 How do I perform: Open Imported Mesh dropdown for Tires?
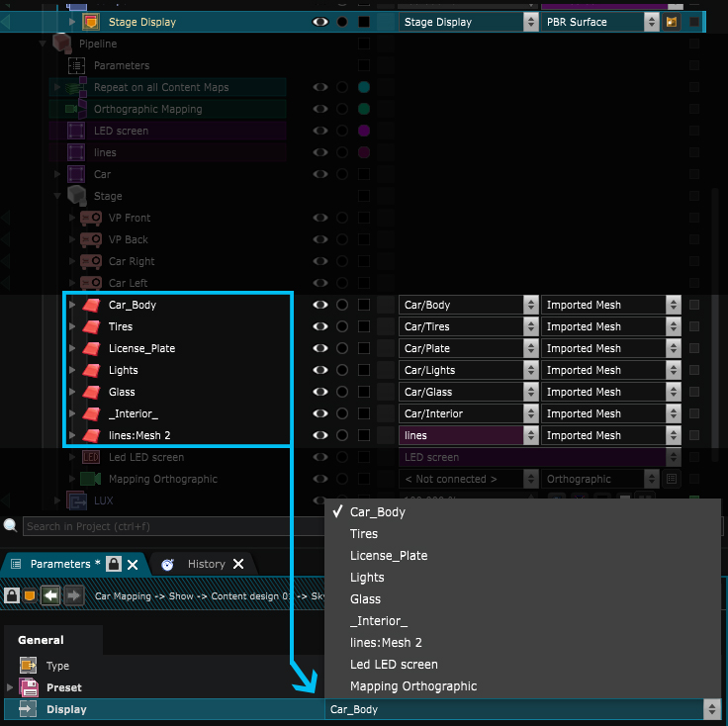[611, 326]
